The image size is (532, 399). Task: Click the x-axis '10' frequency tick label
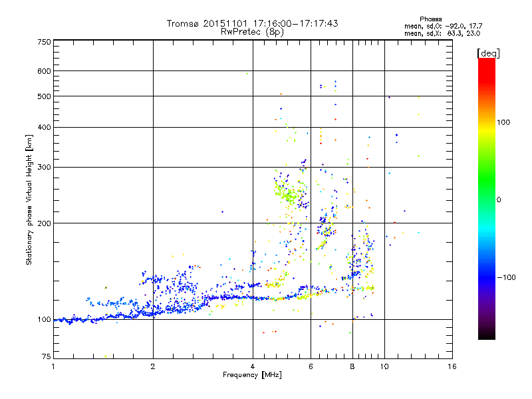coord(384,366)
